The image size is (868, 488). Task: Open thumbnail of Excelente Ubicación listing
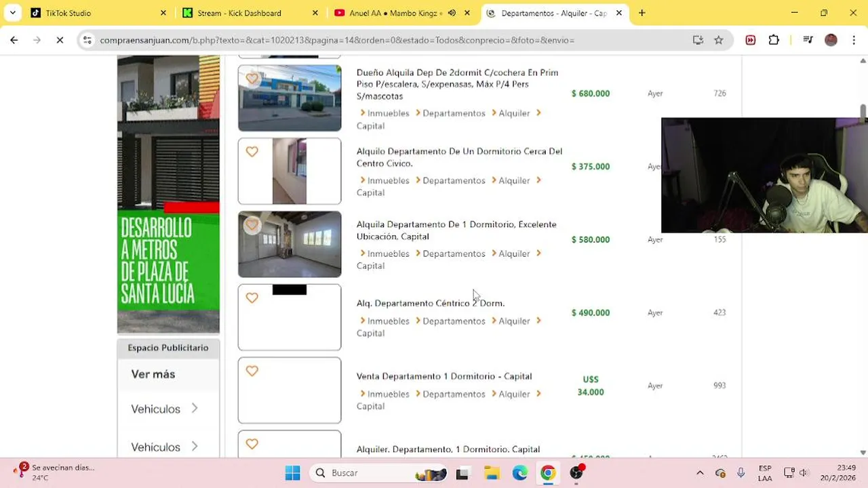[x=290, y=244]
